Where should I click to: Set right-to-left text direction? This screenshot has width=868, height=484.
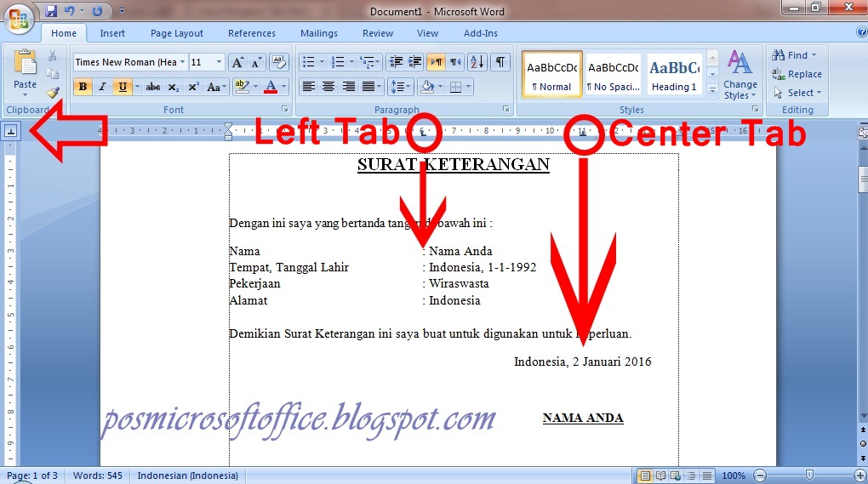[455, 62]
